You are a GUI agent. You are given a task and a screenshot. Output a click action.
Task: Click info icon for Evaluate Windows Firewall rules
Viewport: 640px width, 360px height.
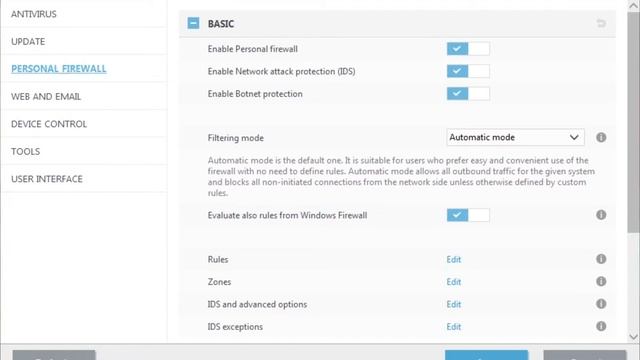pos(601,215)
